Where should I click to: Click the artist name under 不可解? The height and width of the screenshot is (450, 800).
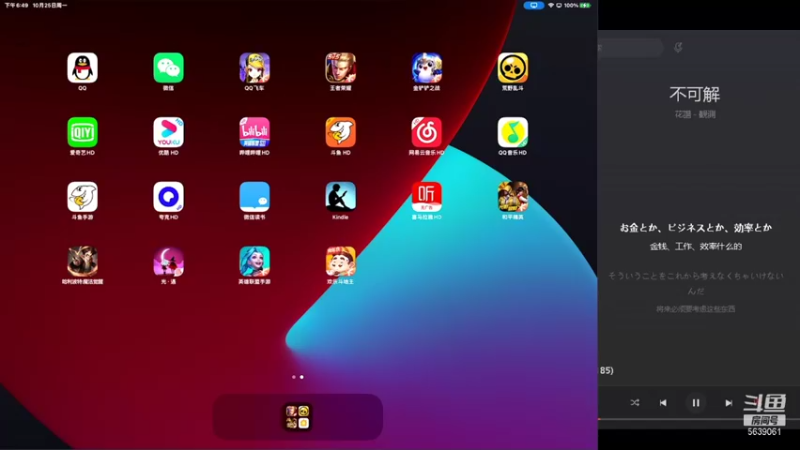click(x=695, y=114)
